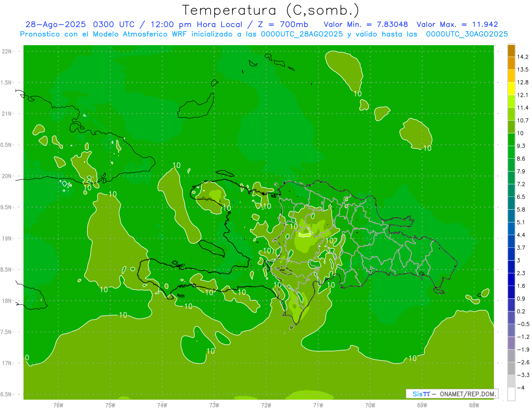Click the orange swatch between 13.5 and 14.2
Image resolution: width=532 pixels, height=411 pixels.
coord(511,63)
